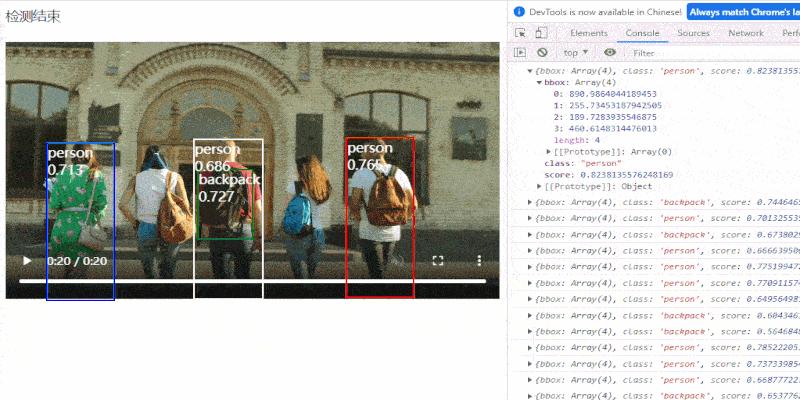Viewport: 800px width, 400px height.
Task: Show the console sidebar icon
Action: [520, 53]
